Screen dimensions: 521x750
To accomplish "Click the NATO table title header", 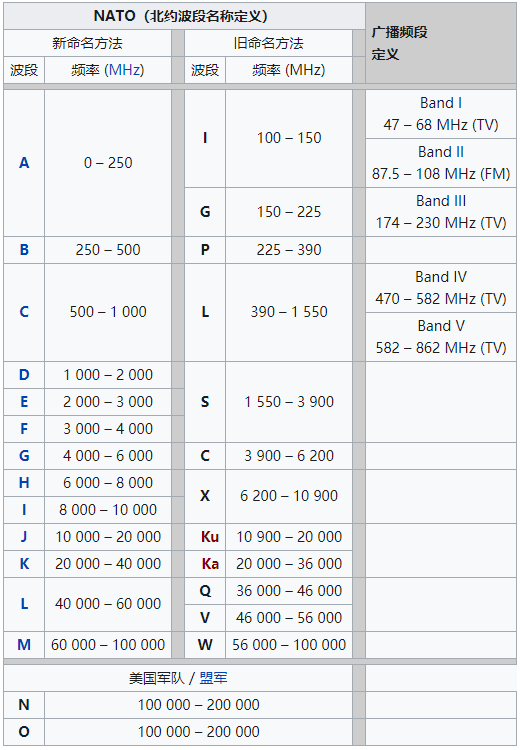I will (x=184, y=16).
